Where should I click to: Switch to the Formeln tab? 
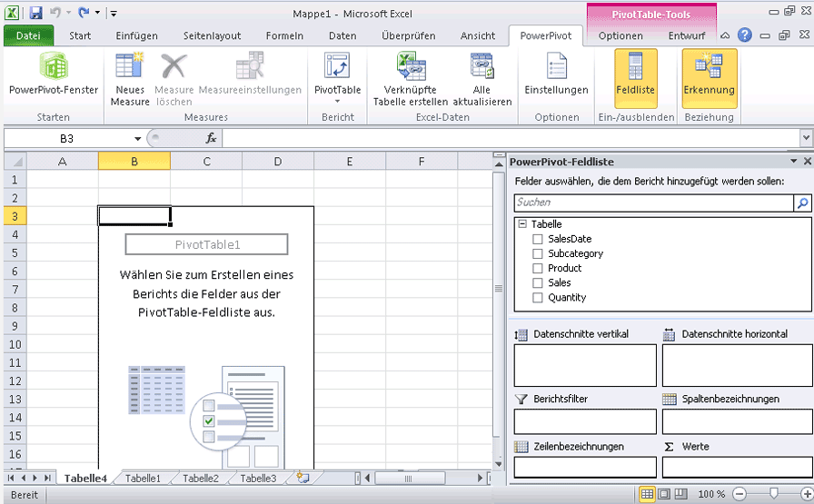pyautogui.click(x=284, y=35)
